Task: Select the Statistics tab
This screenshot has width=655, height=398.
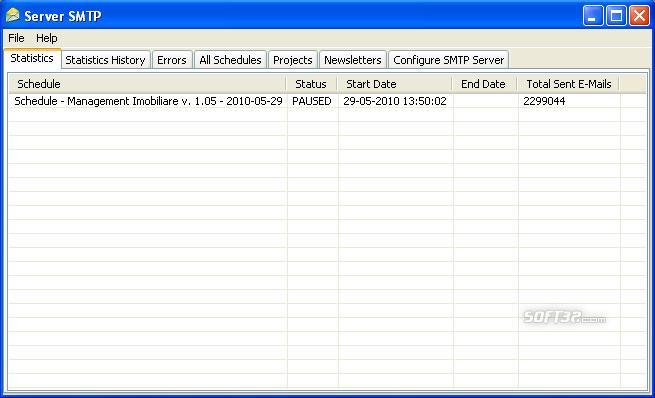Action: [32, 58]
